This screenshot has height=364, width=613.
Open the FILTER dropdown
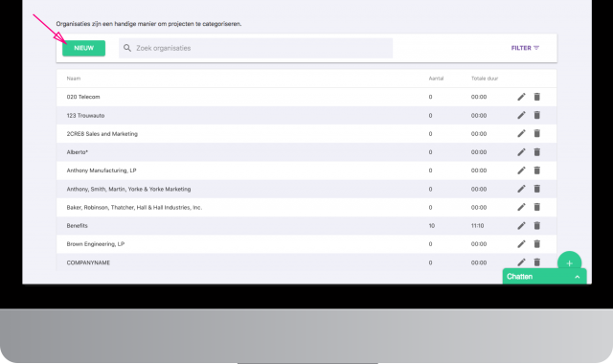click(525, 48)
